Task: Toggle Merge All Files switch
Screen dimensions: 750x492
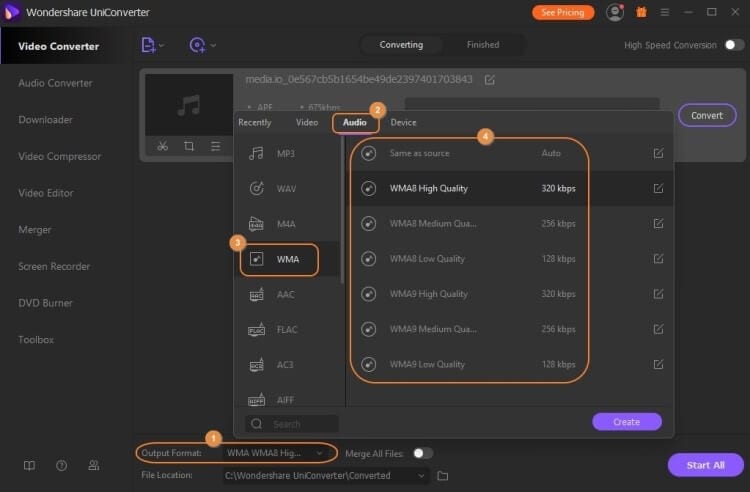Action: tap(423, 453)
